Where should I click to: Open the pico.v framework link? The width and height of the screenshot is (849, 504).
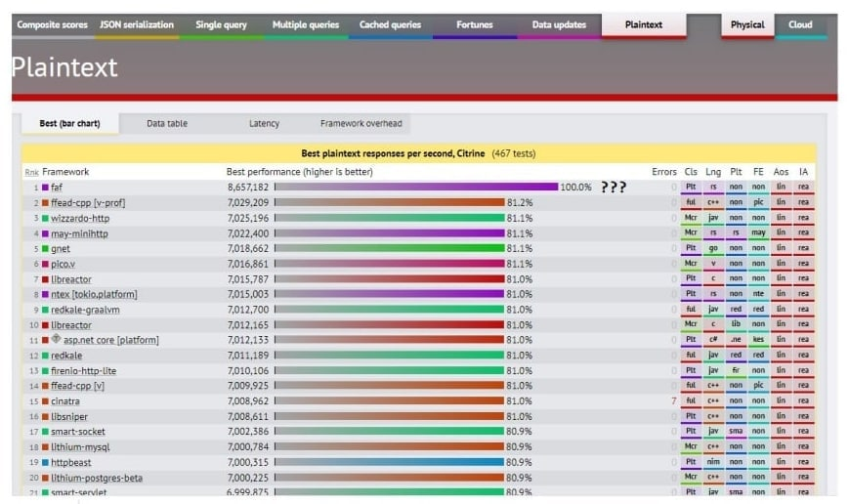(63, 264)
